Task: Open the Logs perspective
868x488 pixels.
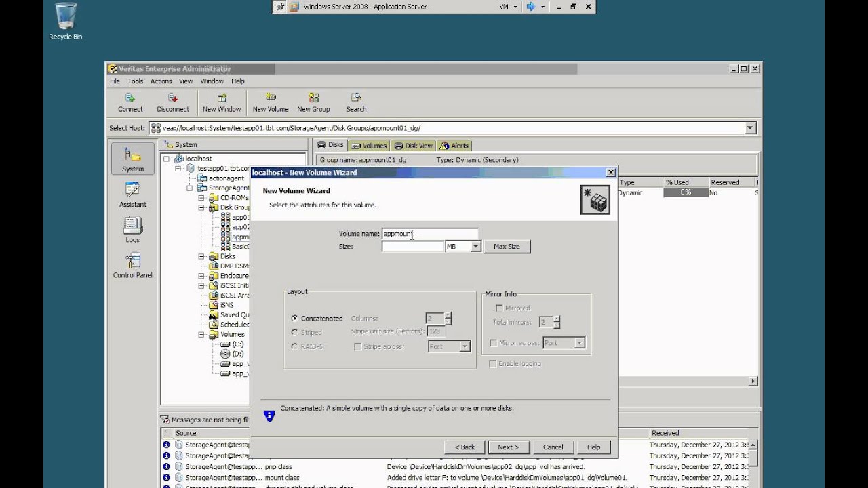Action: [133, 230]
